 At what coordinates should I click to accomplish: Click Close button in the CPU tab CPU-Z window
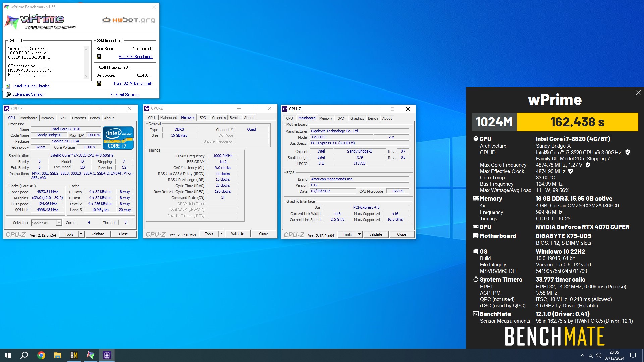tap(123, 234)
